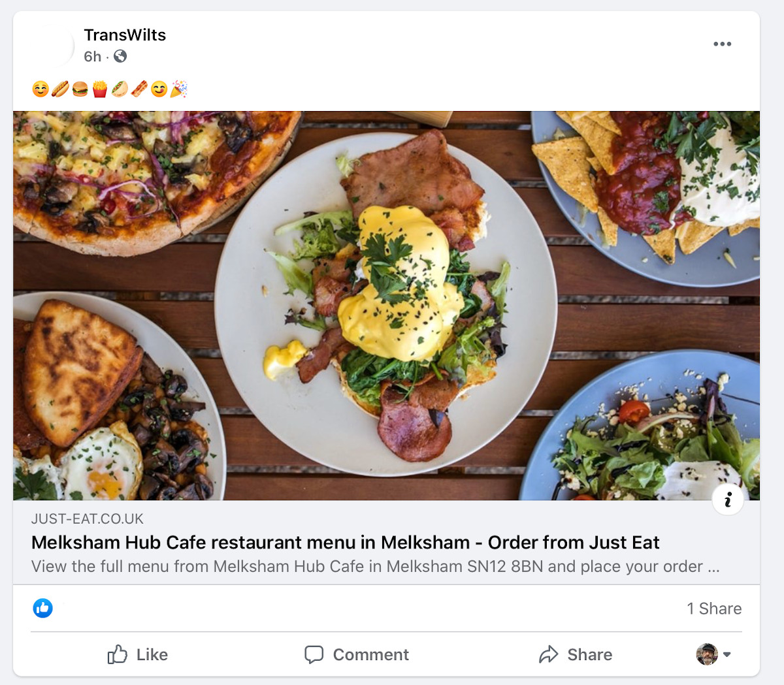Click the 6h post timestamp
Screen dimensions: 784x685
click(92, 57)
